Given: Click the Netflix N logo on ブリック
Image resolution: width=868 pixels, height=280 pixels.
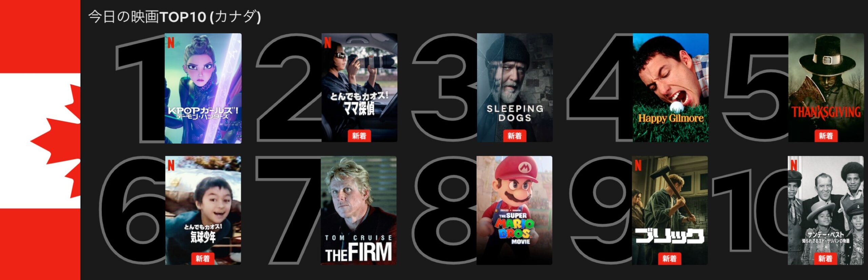Looking at the screenshot, I should point(638,165).
